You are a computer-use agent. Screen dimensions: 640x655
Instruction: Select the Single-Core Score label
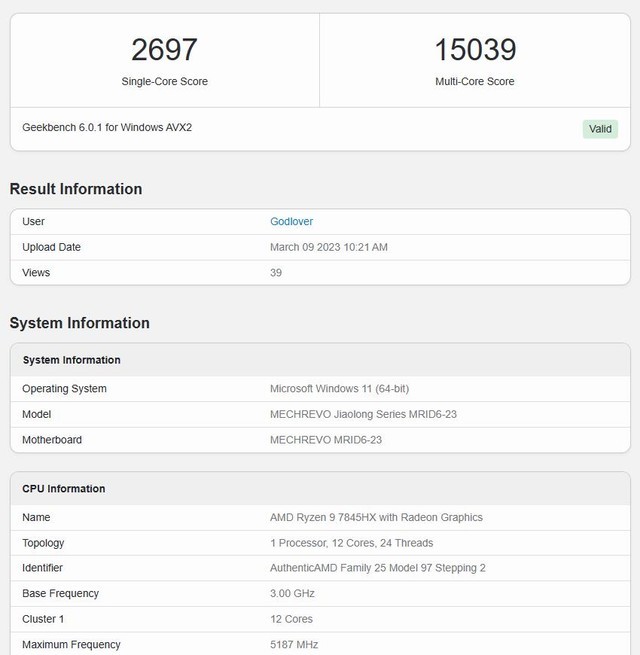click(165, 81)
